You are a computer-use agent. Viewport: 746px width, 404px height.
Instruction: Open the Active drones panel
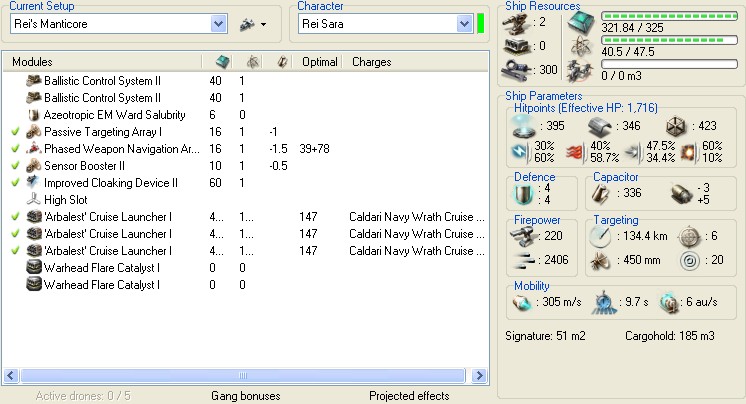pyautogui.click(x=83, y=396)
